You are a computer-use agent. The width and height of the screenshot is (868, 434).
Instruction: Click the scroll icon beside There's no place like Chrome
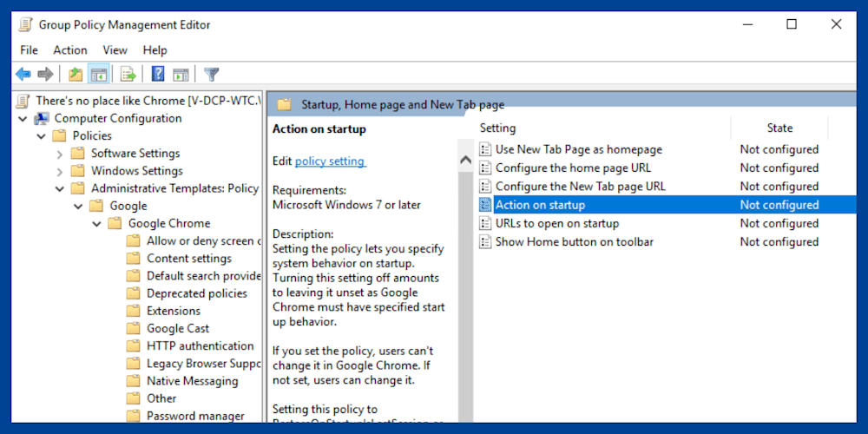click(23, 101)
